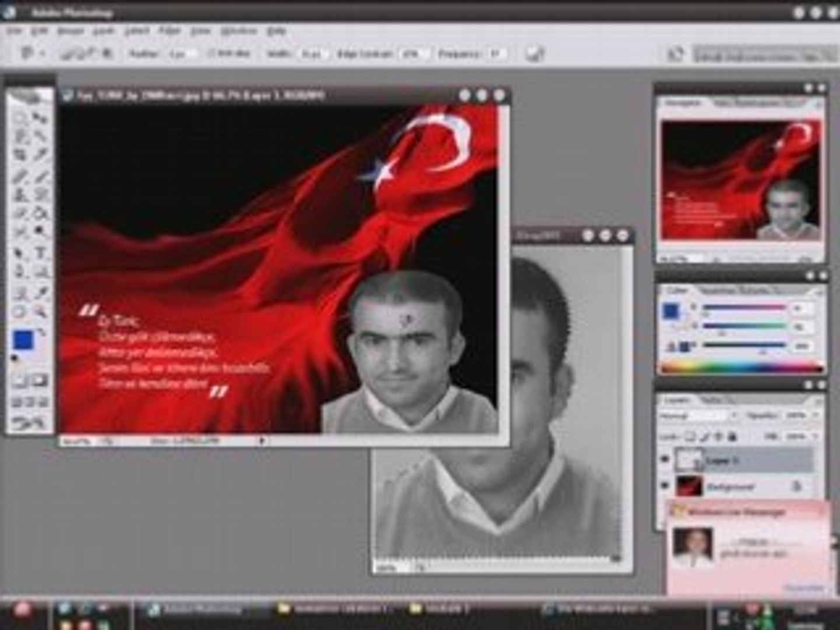Select the History Brush tool

pos(40,194)
